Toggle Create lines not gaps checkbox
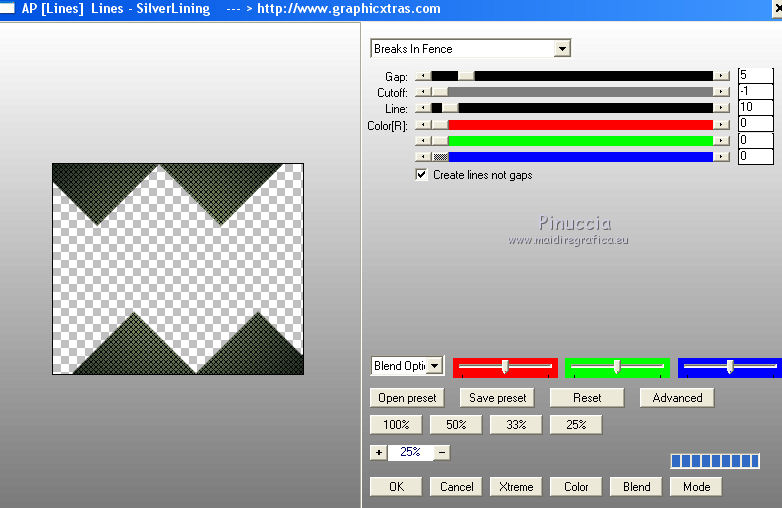Image resolution: width=782 pixels, height=508 pixels. 422,175
